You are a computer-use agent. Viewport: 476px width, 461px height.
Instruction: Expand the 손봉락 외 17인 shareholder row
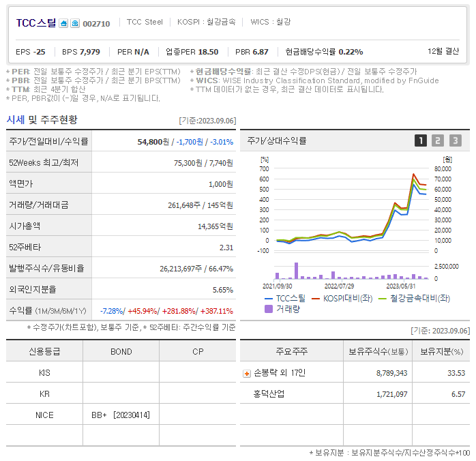[247, 374]
